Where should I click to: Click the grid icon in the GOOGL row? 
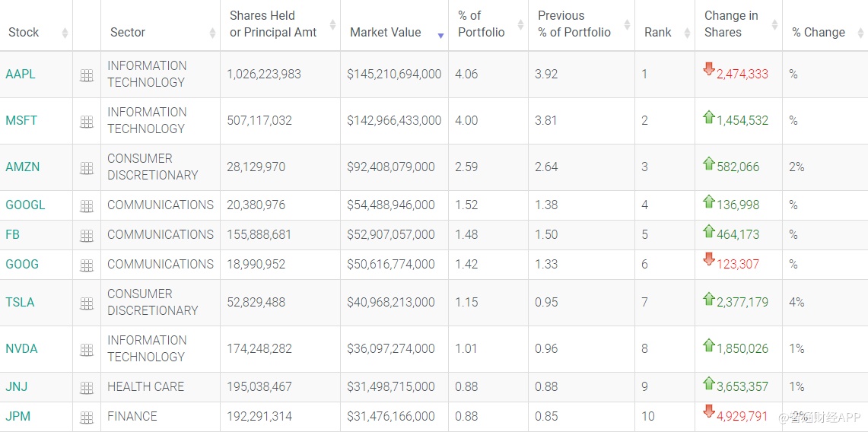(87, 206)
